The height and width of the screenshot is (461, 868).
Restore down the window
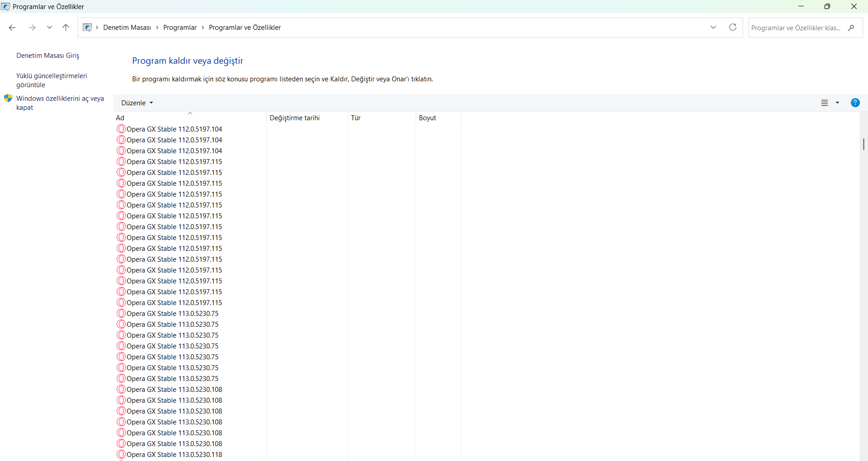click(x=827, y=6)
